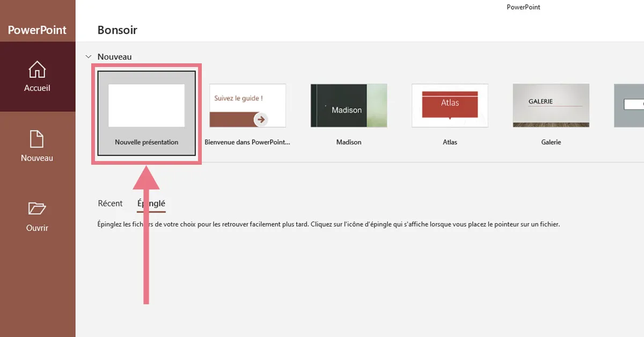The height and width of the screenshot is (337, 644).
Task: Click the arrow icon in Suivez le guide thumbnail
Action: click(261, 119)
